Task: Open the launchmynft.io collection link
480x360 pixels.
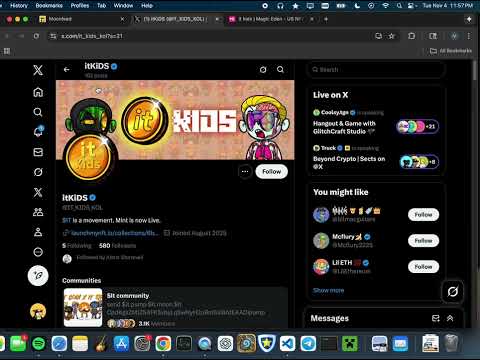Action: pos(114,233)
